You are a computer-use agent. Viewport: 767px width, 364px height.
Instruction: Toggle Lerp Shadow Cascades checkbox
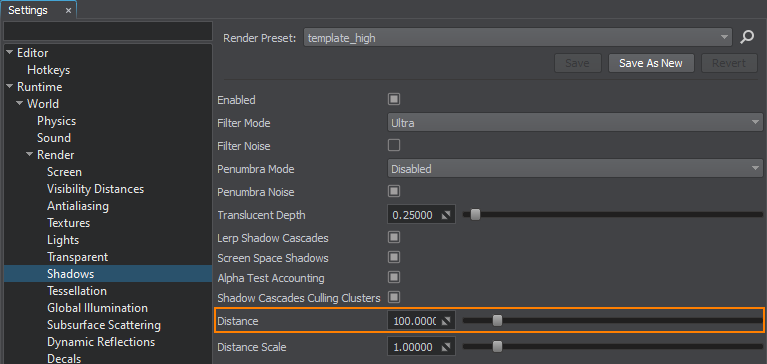click(394, 237)
